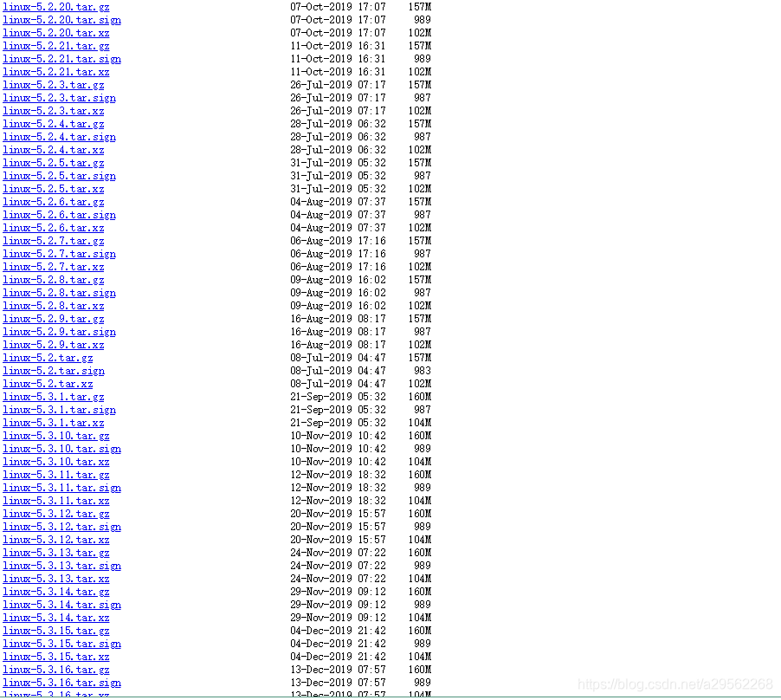Open linux-5.3.15.tar.gz
This screenshot has height=700, width=781.
click(x=55, y=630)
